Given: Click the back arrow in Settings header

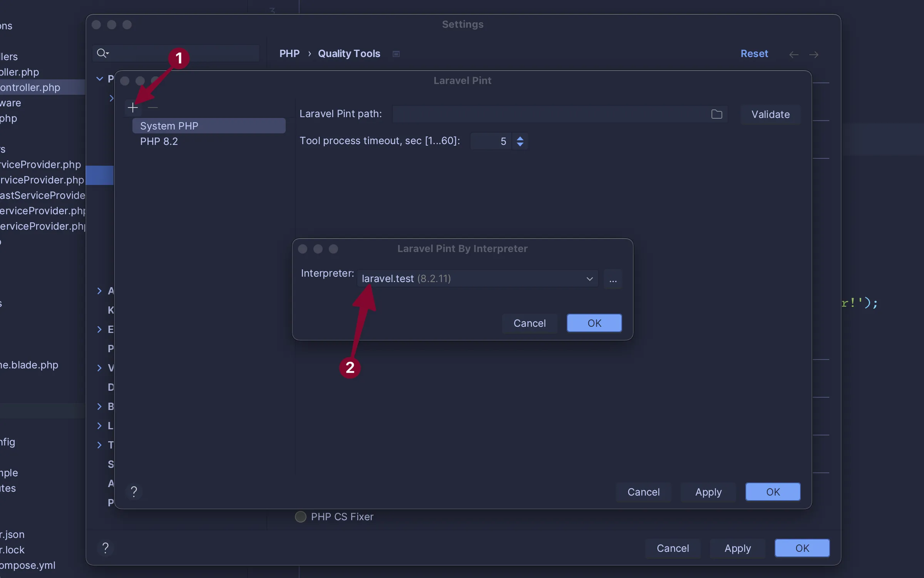Looking at the screenshot, I should (793, 54).
